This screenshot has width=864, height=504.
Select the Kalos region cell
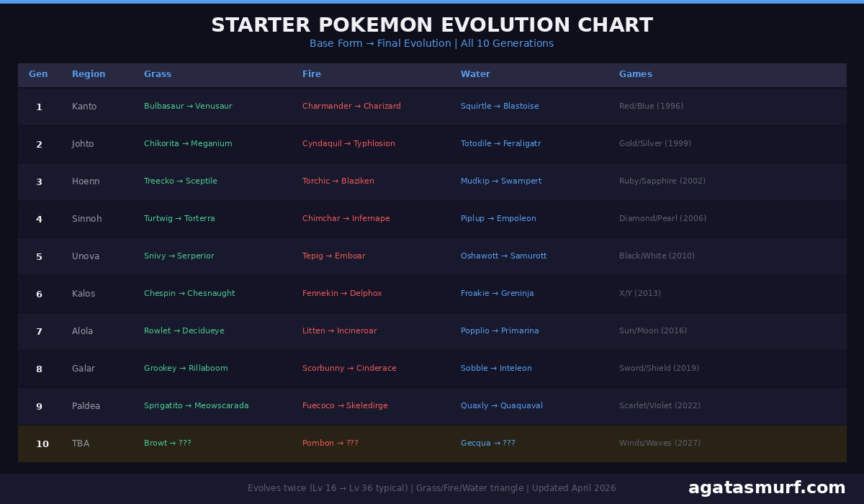(x=84, y=294)
